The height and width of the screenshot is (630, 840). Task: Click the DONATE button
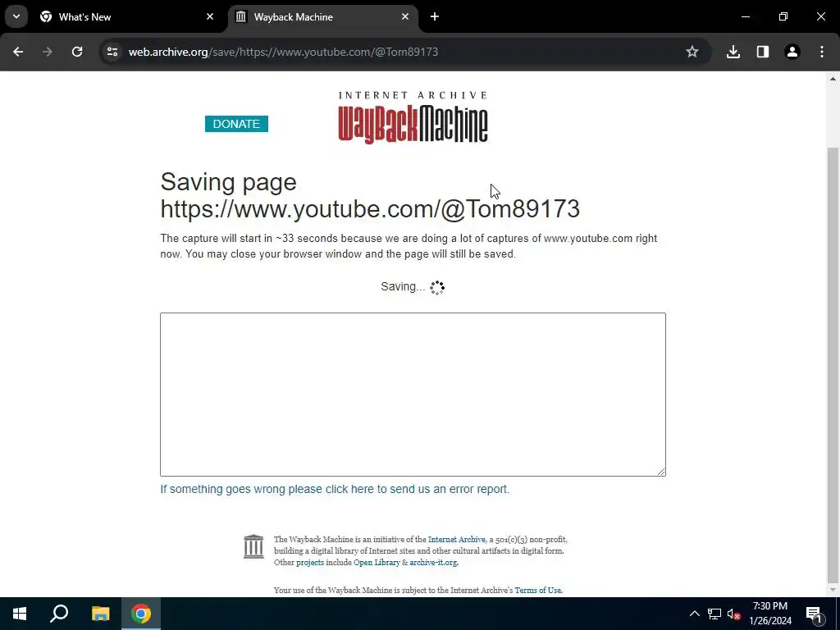click(236, 124)
